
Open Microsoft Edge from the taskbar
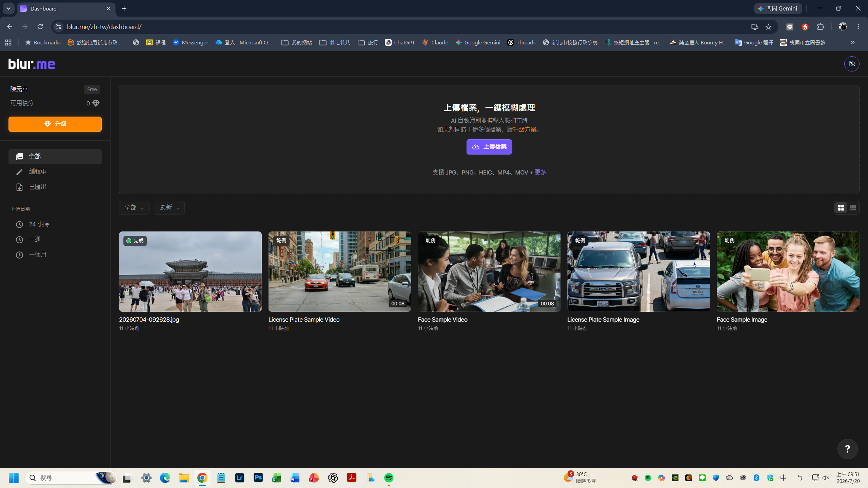[165, 478]
